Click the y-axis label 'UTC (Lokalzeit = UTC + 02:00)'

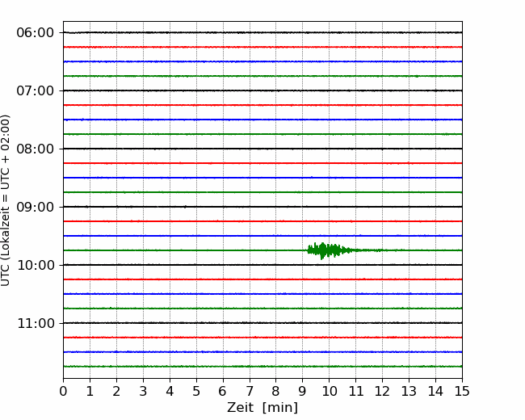pyautogui.click(x=6, y=200)
